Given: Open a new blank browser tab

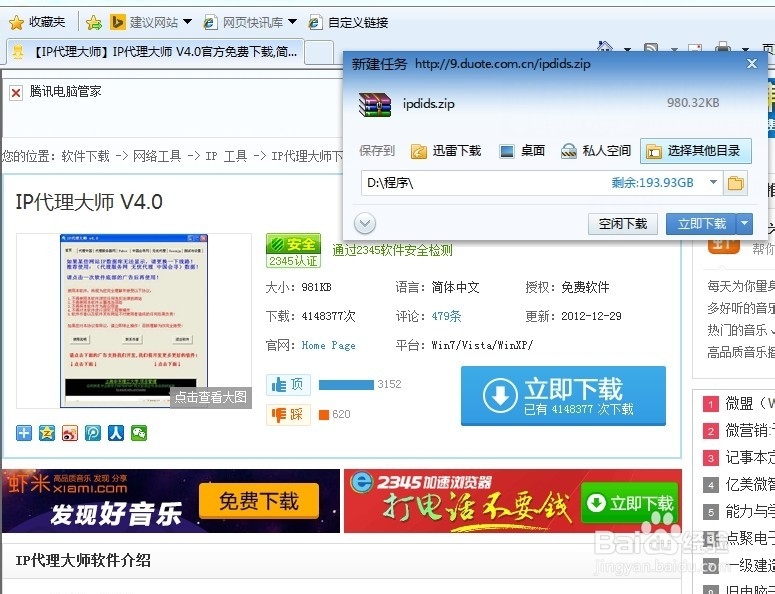Looking at the screenshot, I should 319,52.
